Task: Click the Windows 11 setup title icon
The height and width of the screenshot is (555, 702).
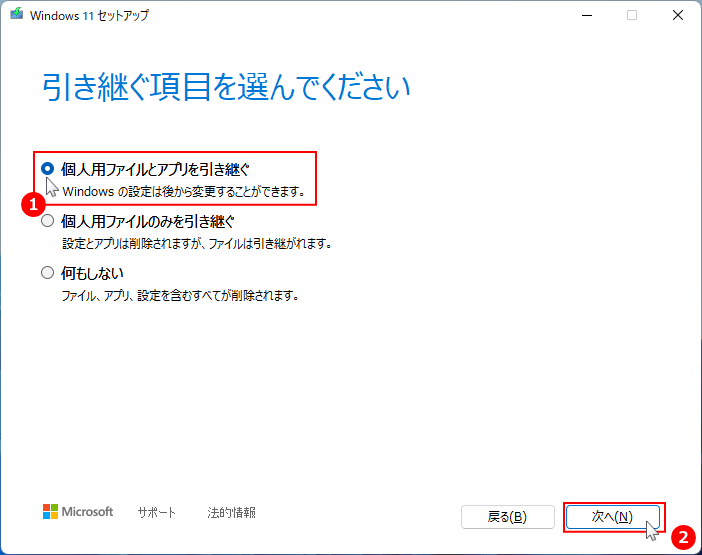Action: tap(17, 14)
